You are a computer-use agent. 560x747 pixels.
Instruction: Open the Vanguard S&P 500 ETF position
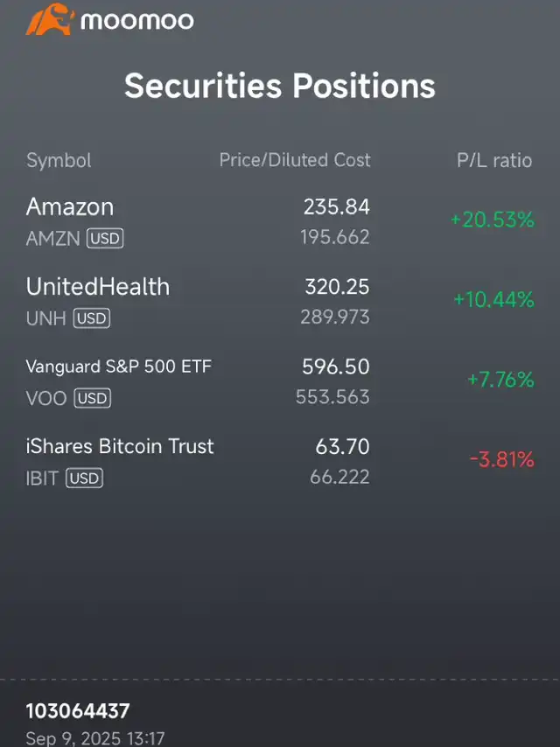(x=118, y=367)
